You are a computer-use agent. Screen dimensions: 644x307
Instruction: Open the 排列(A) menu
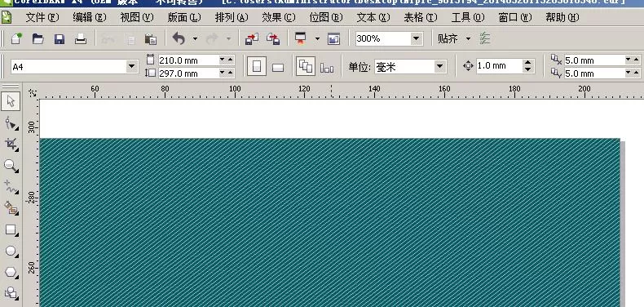pyautogui.click(x=232, y=18)
